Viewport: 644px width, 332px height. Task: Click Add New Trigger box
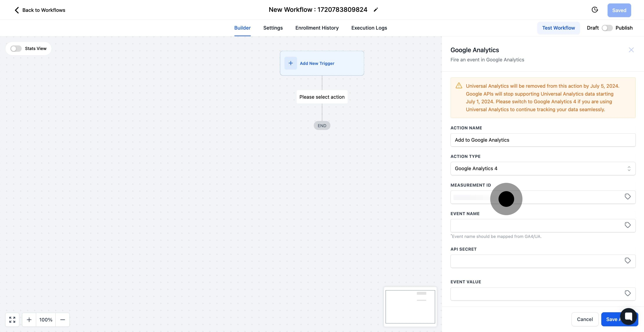point(322,63)
